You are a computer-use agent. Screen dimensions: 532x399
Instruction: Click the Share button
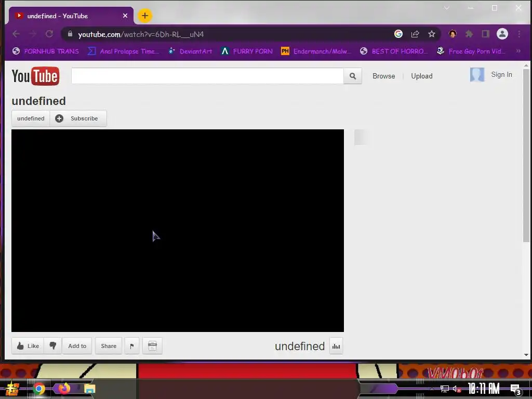point(109,345)
